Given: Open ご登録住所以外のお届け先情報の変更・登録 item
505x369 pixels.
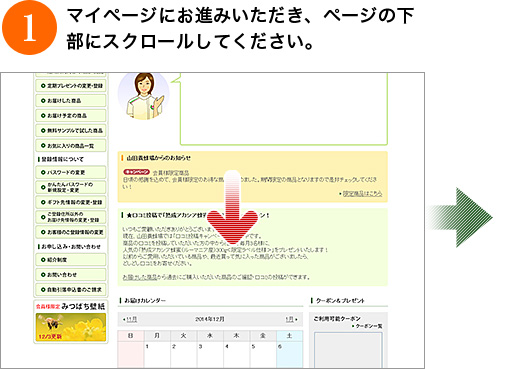Looking at the screenshot, I should 71,217.
